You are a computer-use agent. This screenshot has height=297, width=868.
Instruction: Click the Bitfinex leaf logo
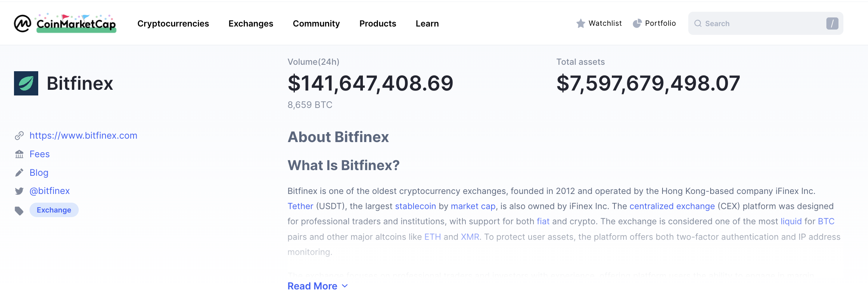26,83
